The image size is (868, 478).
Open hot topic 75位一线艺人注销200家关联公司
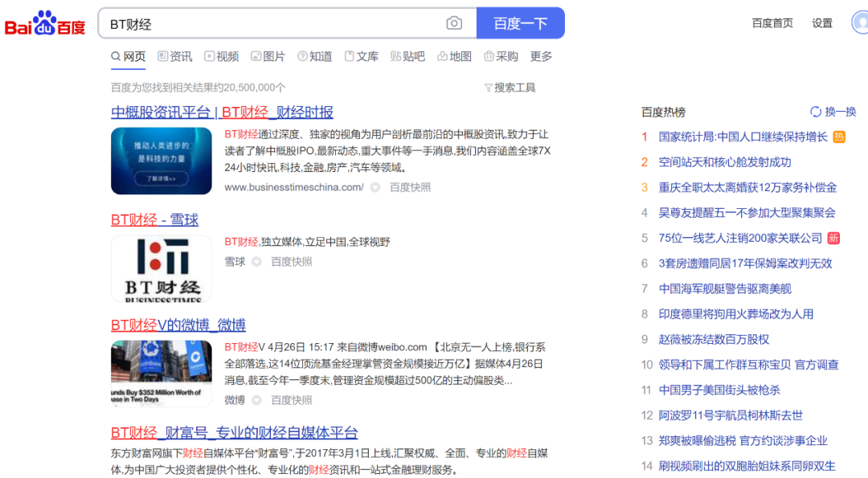click(740, 239)
